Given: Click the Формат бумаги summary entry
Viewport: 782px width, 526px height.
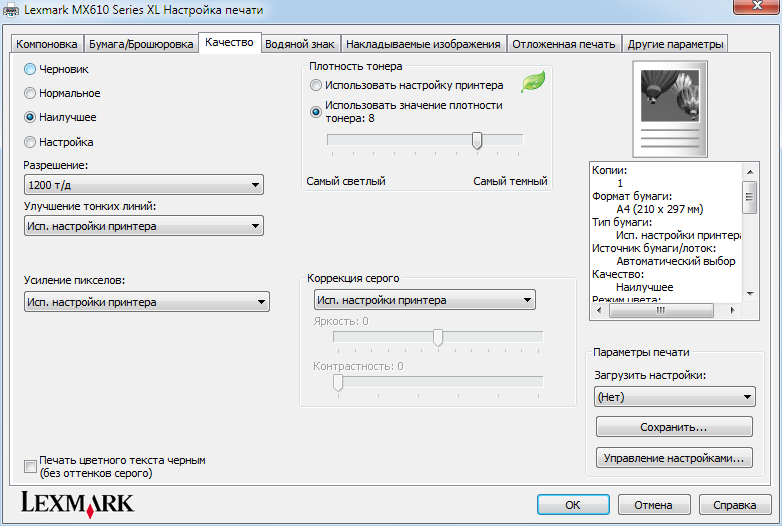Looking at the screenshot, I should pyautogui.click(x=632, y=196).
